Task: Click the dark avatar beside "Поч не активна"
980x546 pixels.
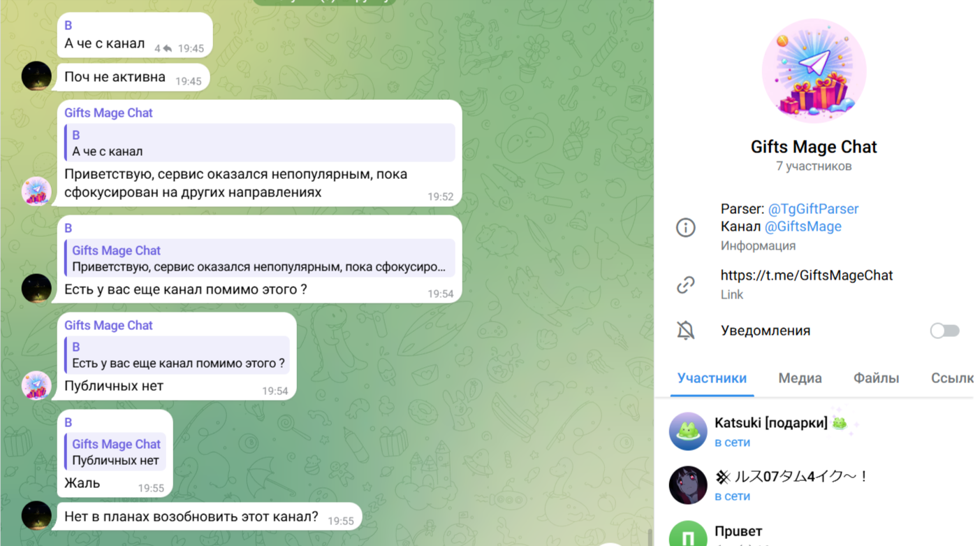Action: (x=36, y=76)
